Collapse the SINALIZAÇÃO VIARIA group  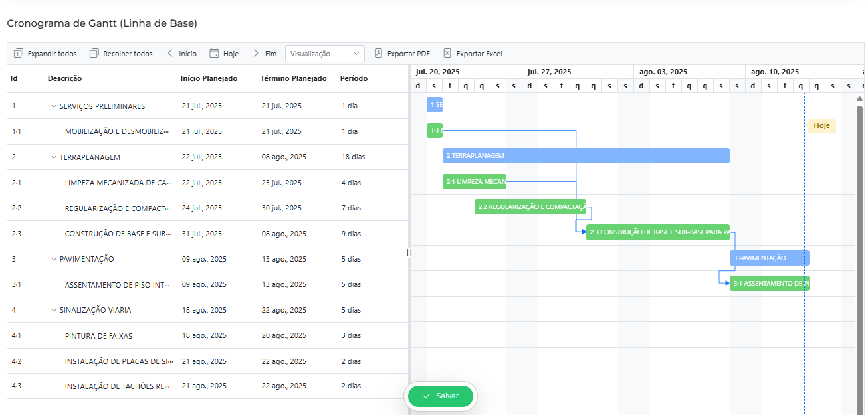tap(54, 310)
